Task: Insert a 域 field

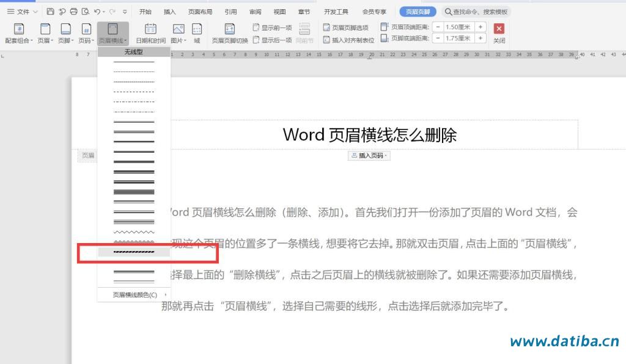Action: click(197, 33)
